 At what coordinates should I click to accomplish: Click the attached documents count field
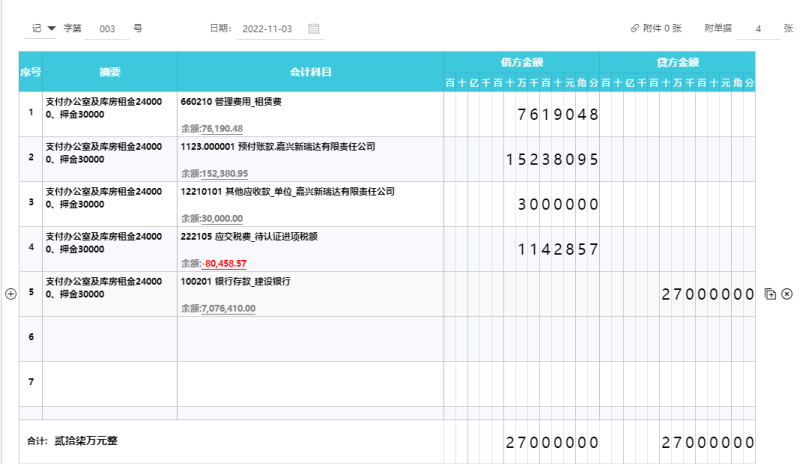coord(758,29)
